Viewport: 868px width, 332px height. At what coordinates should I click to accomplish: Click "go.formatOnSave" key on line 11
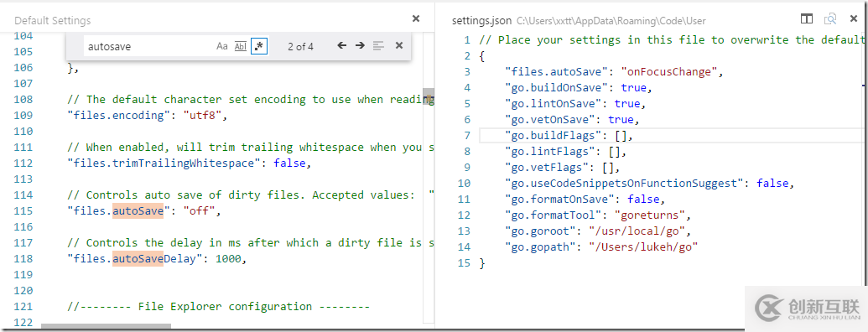pos(559,200)
